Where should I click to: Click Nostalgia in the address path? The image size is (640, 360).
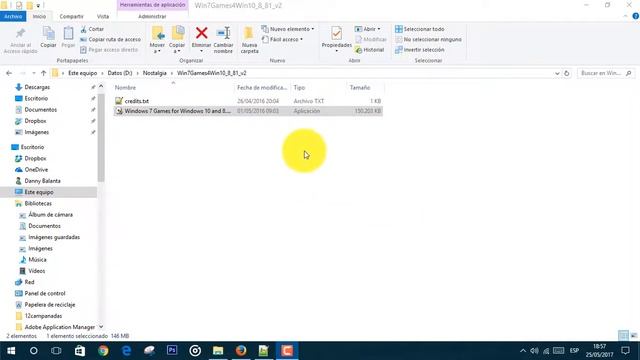point(155,73)
